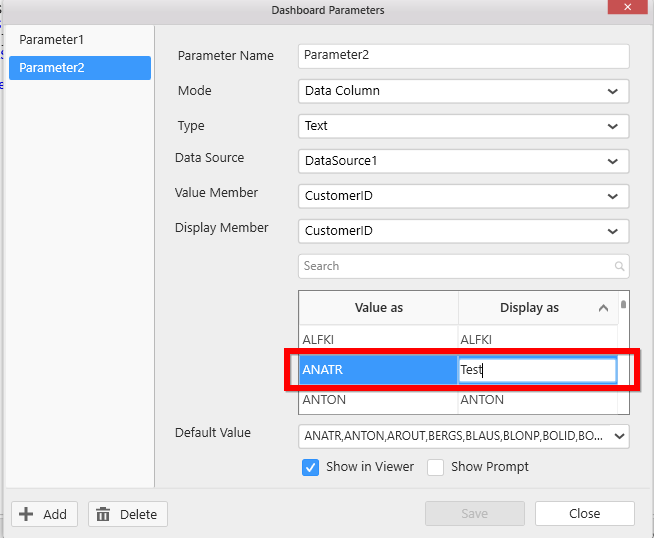The height and width of the screenshot is (538, 654).
Task: Uncheck Show in Viewer checkbox
Action: (x=310, y=467)
